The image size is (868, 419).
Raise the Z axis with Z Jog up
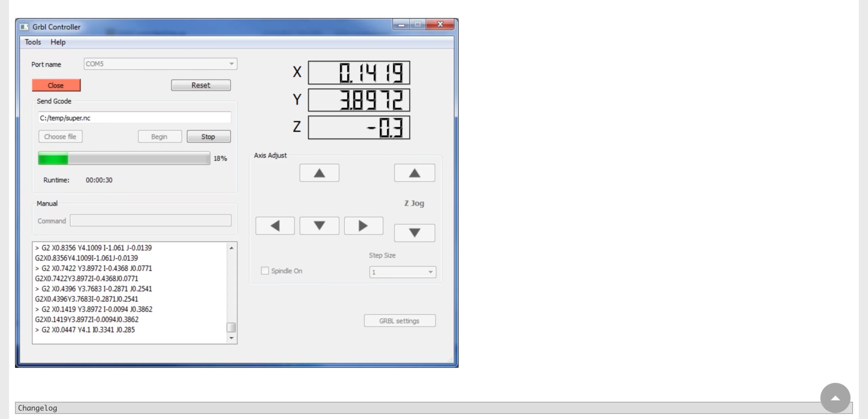click(x=414, y=173)
